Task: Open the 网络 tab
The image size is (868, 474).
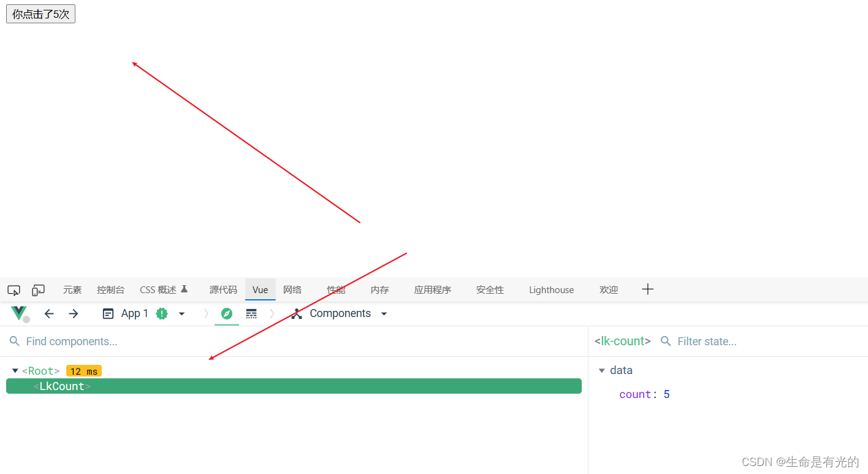Action: point(292,290)
